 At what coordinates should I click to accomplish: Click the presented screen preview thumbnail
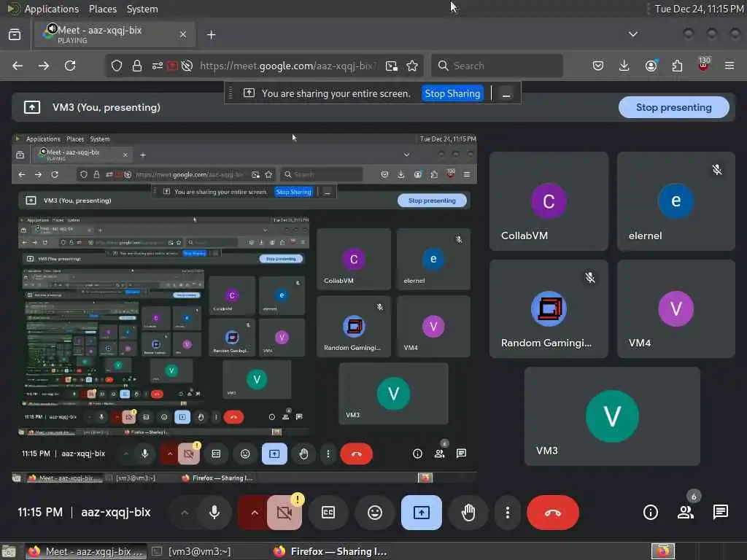[x=244, y=308]
